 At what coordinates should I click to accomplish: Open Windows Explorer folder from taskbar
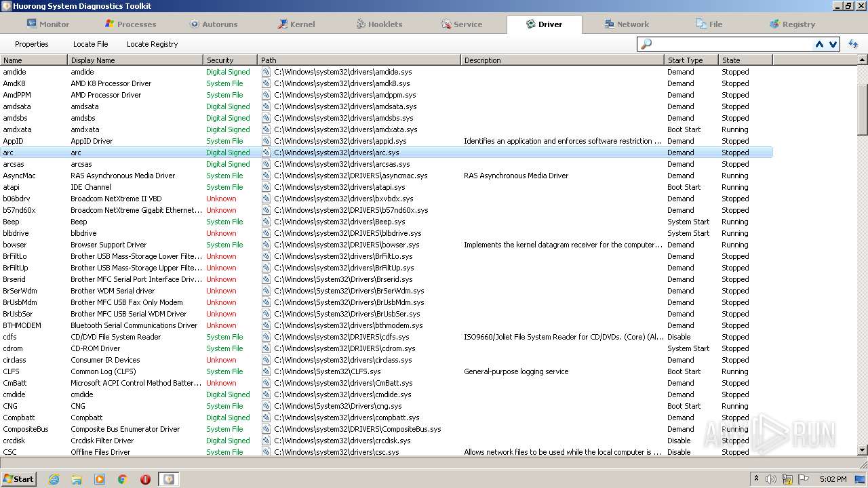pyautogui.click(x=77, y=479)
